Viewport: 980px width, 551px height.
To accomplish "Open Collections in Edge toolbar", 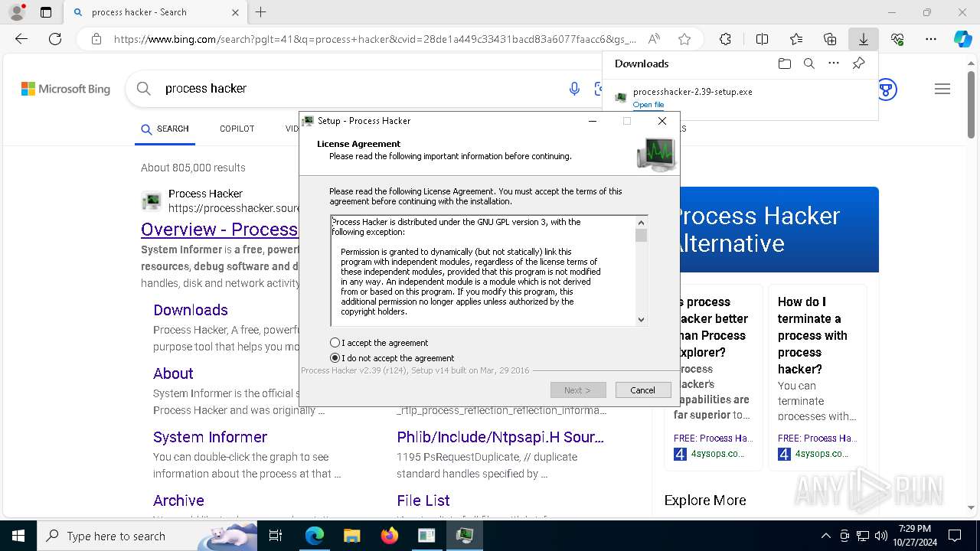I will coord(830,39).
